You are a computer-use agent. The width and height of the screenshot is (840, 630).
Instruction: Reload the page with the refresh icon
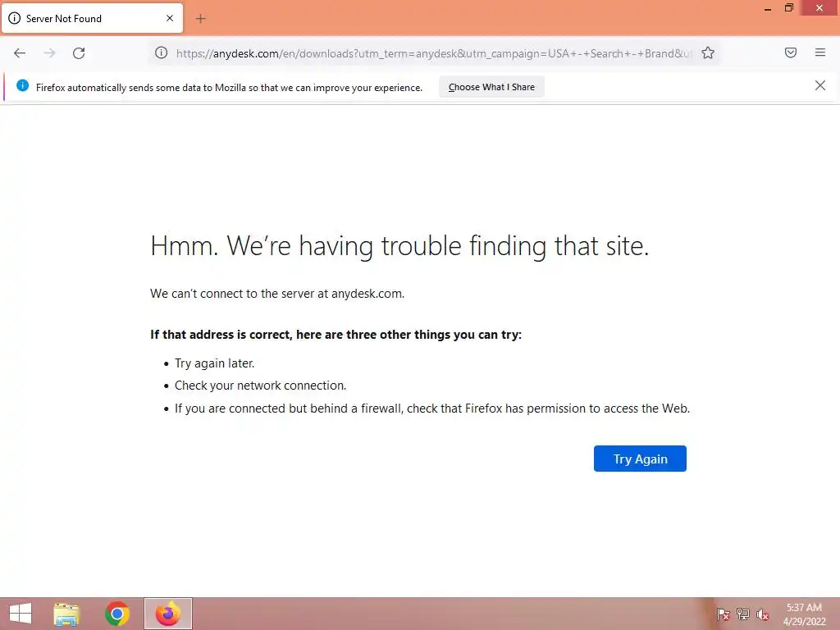[79, 53]
